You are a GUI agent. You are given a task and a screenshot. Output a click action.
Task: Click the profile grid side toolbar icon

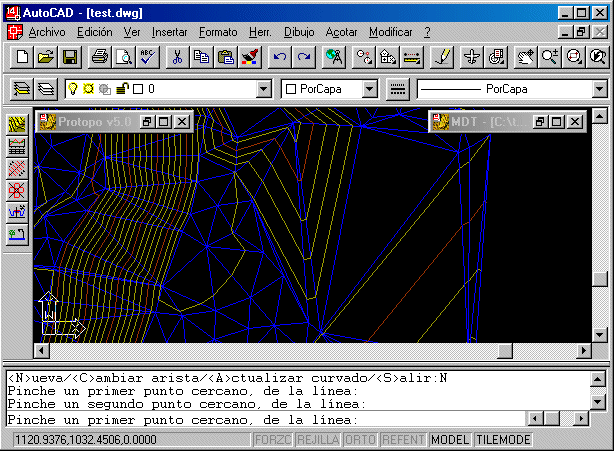click(17, 147)
